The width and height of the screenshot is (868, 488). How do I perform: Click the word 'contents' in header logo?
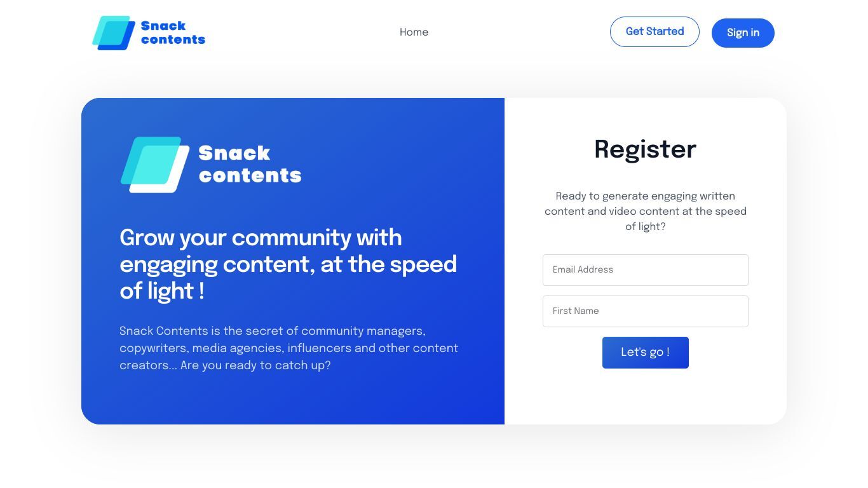(173, 39)
